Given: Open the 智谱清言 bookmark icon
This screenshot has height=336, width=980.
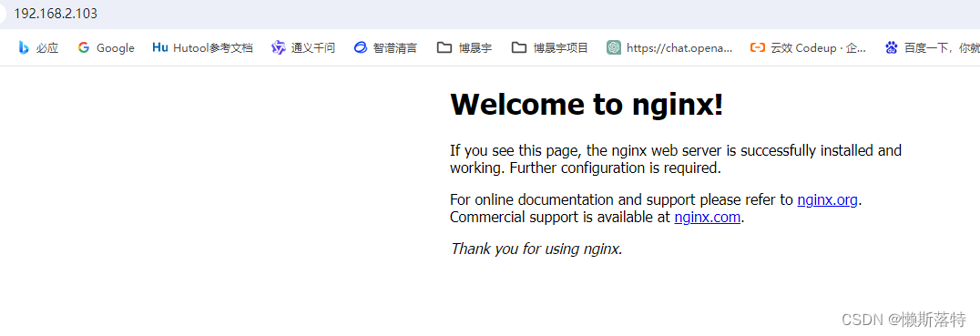Looking at the screenshot, I should (x=360, y=47).
